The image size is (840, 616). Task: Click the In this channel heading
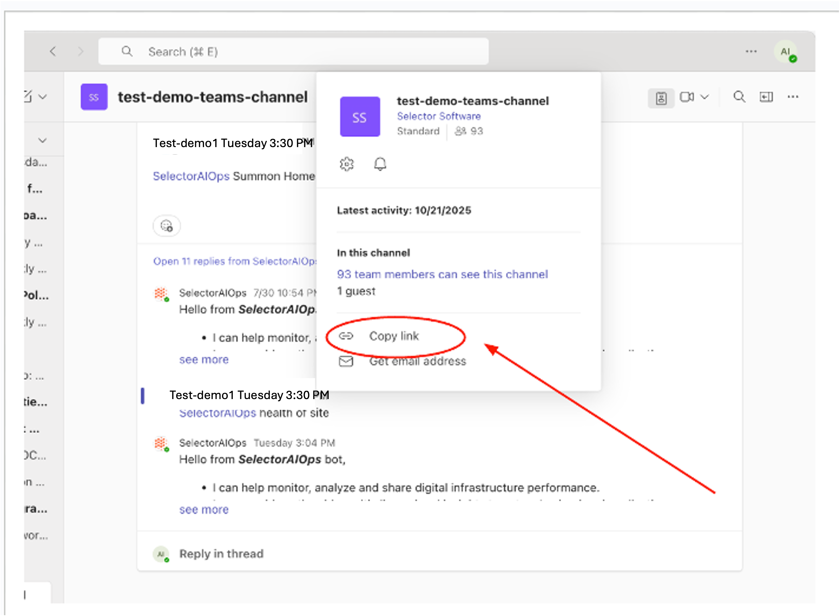(373, 253)
